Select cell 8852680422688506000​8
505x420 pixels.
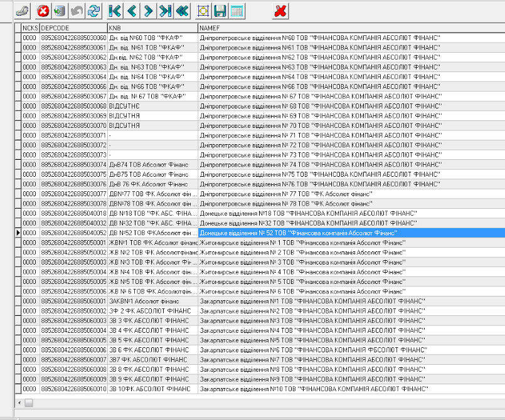(x=74, y=369)
